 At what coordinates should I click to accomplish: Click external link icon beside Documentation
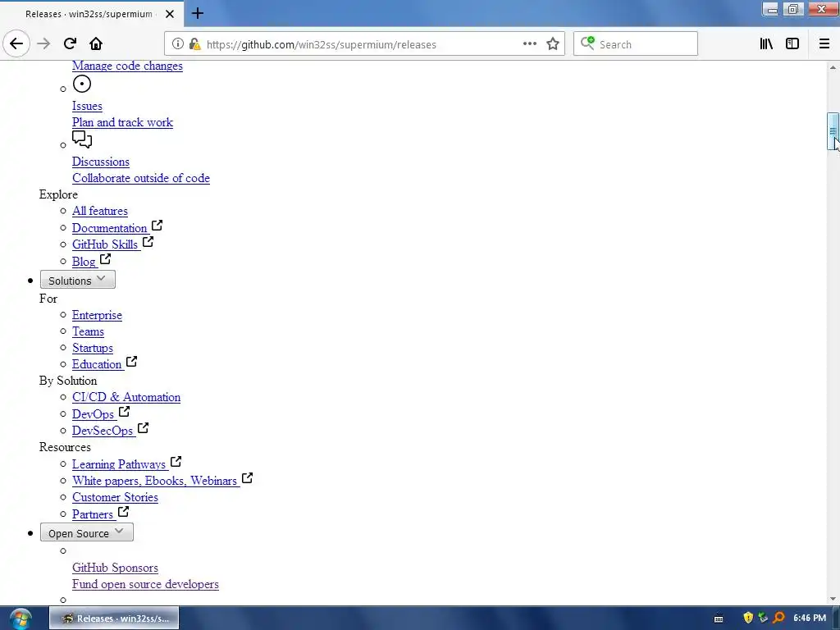[157, 226]
